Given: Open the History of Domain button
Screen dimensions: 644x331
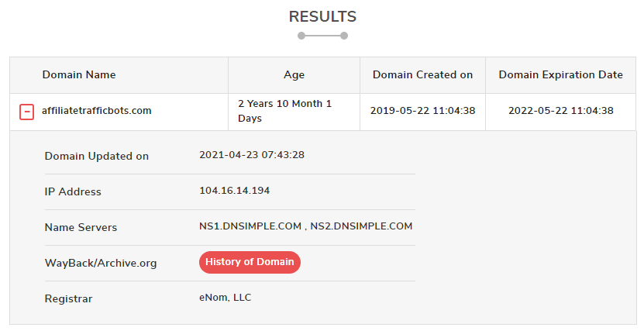Looking at the screenshot, I should 250,262.
